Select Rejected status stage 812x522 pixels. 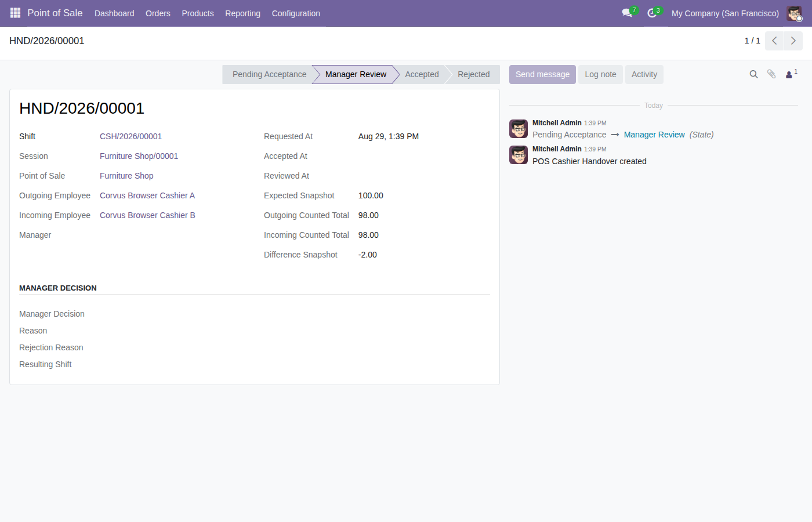(473, 74)
